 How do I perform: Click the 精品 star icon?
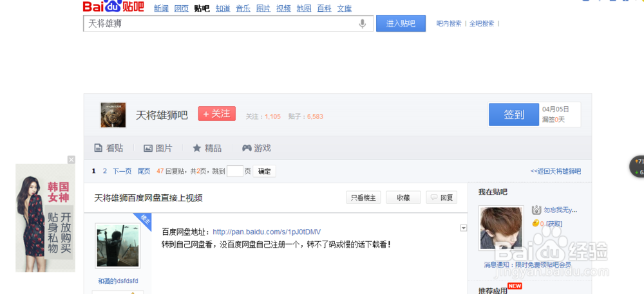196,148
